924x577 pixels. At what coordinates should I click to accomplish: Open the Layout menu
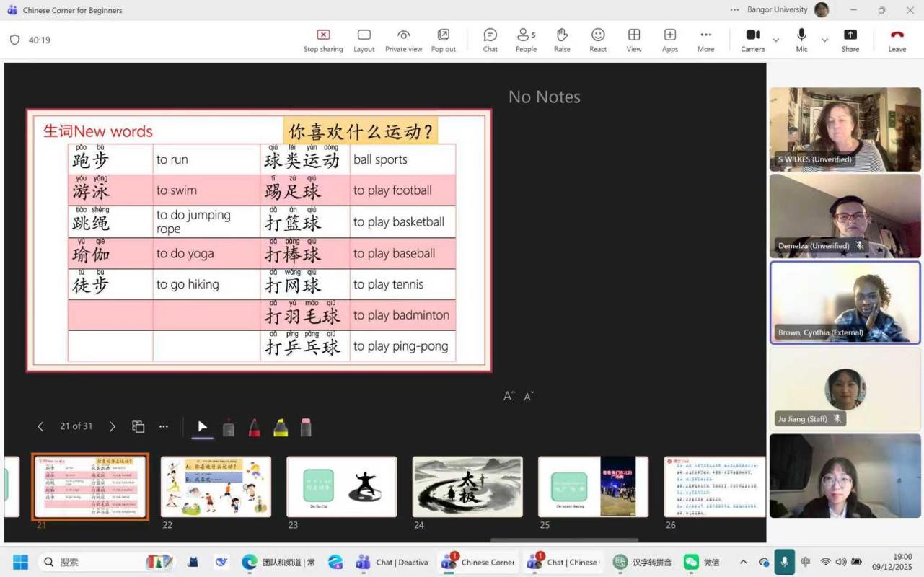[364, 40]
